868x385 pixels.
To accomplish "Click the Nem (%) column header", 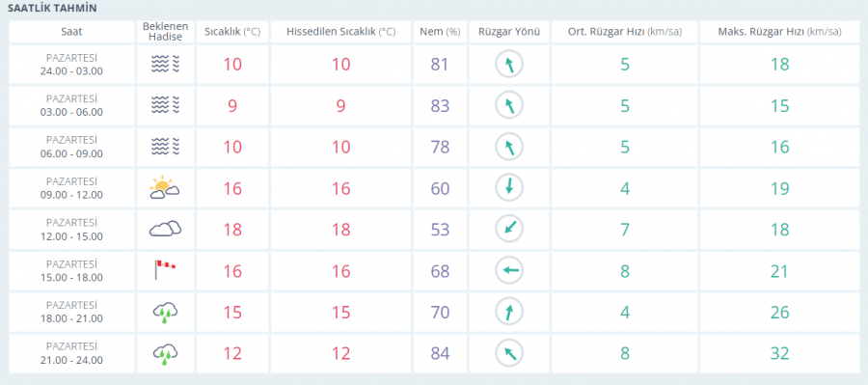I will 440,32.
